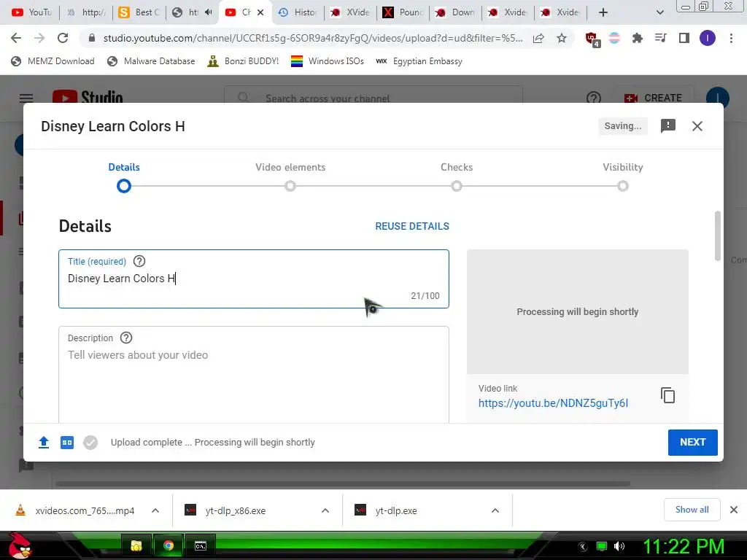
Task: Click the blue upload arrow status icon
Action: (44, 443)
